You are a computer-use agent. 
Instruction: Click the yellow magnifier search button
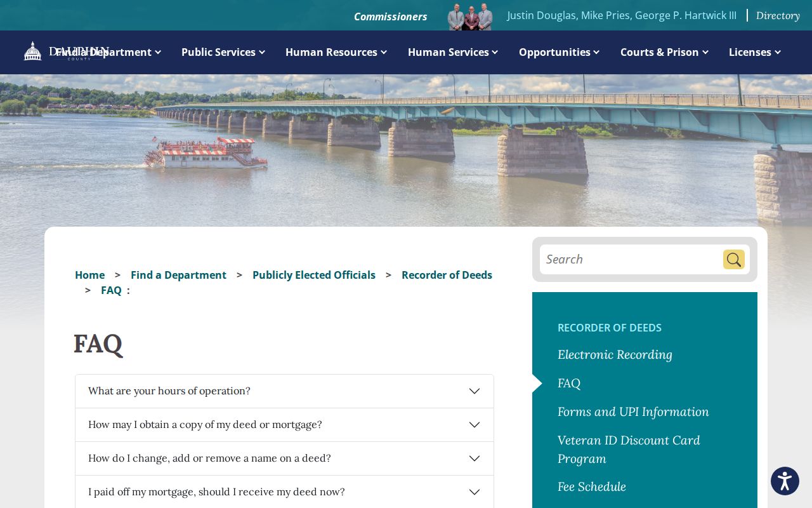coord(734,259)
